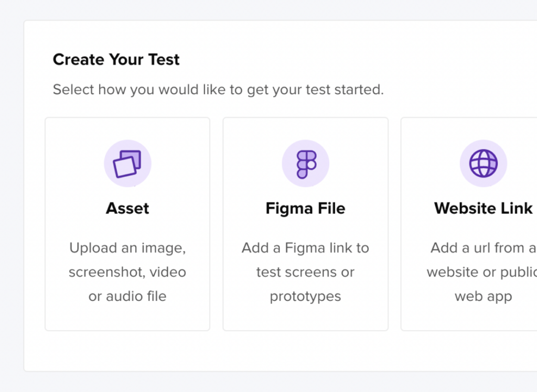The image size is (537, 392).
Task: Click 'web app' text in Website Link card
Action: (x=483, y=296)
